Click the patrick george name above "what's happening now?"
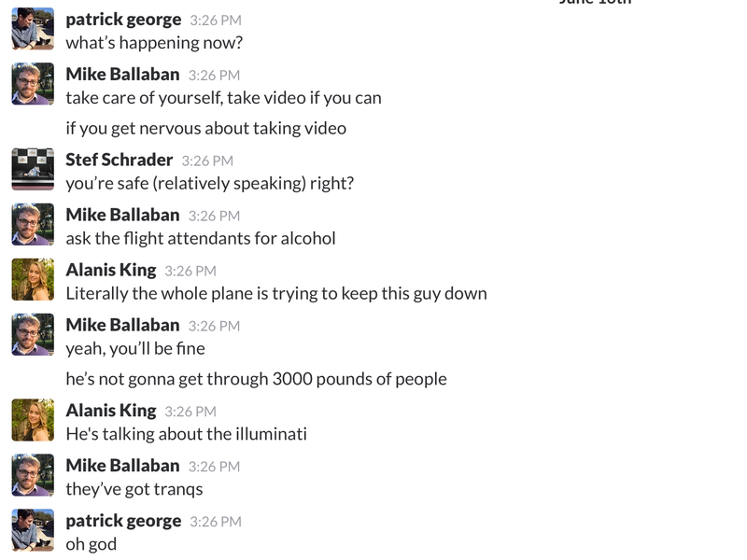Screen dimensions: 747x560 pyautogui.click(x=123, y=20)
